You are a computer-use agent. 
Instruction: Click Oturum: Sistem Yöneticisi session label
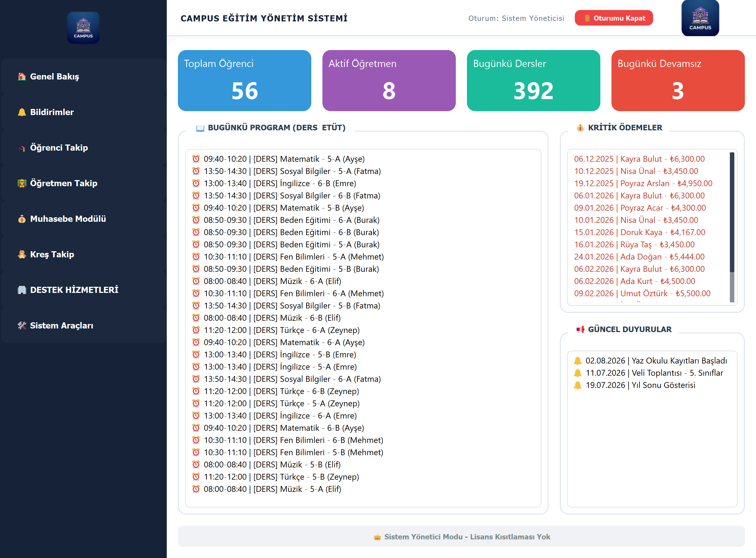pyautogui.click(x=516, y=18)
